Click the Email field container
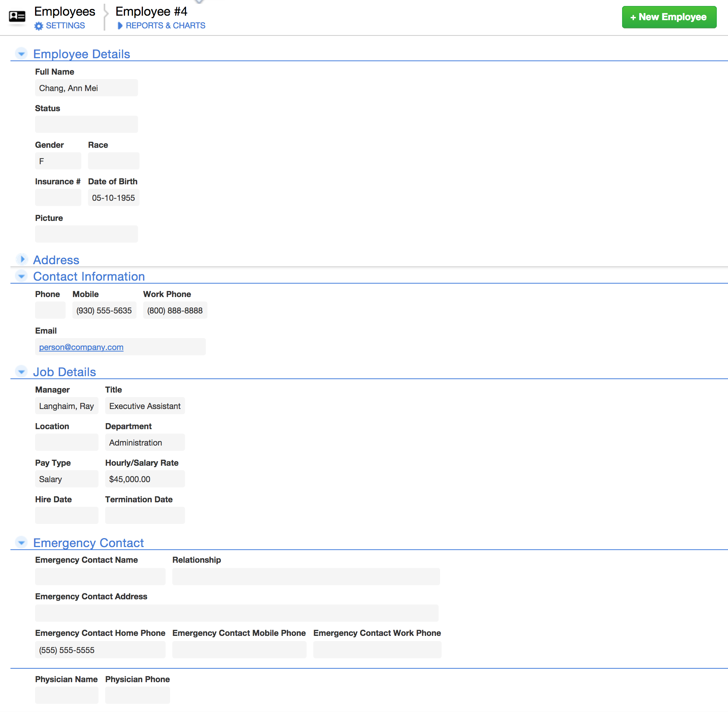 click(x=120, y=347)
